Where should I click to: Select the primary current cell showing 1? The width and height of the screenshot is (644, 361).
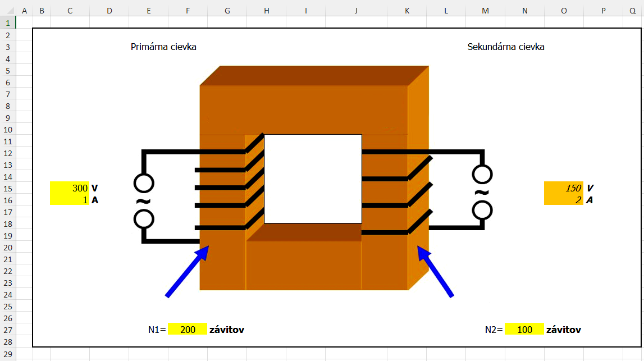(70, 200)
